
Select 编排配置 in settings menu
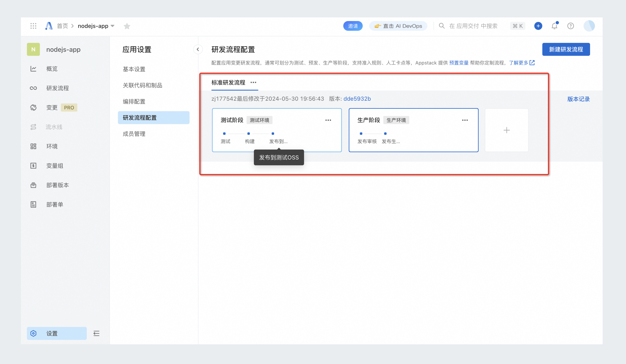pos(134,102)
